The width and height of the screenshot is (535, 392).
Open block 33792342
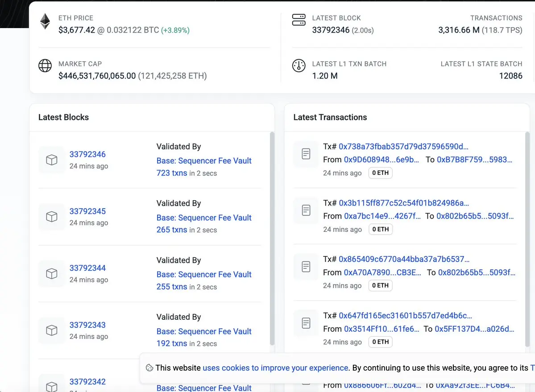click(88, 382)
